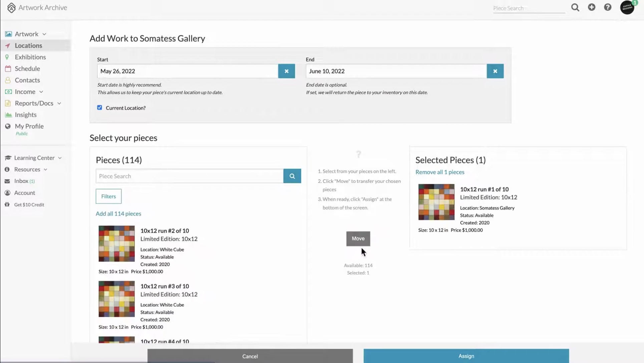Expand the Artwork menu chevron
Viewport: 644px width, 363px height.
pyautogui.click(x=44, y=34)
